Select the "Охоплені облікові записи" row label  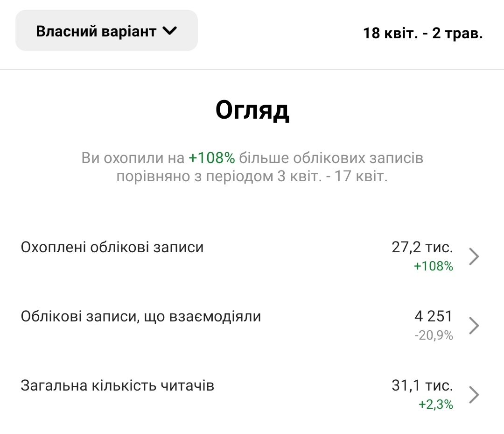point(112,247)
